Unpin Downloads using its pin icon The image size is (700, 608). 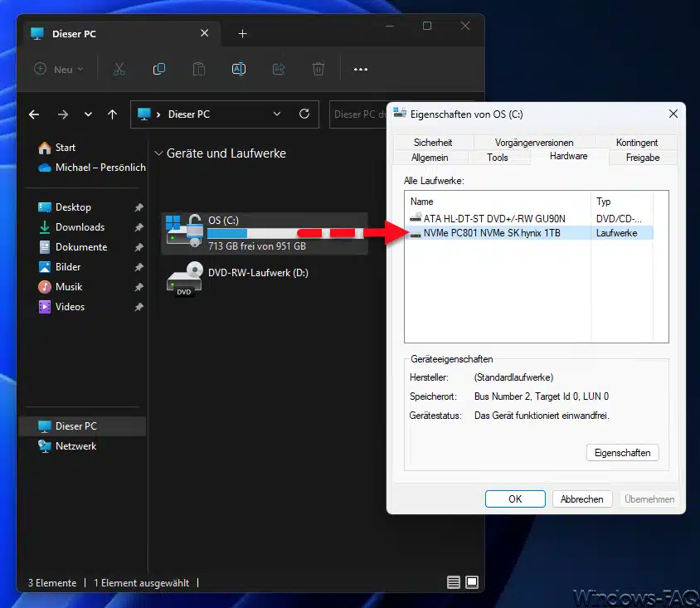coord(139,227)
